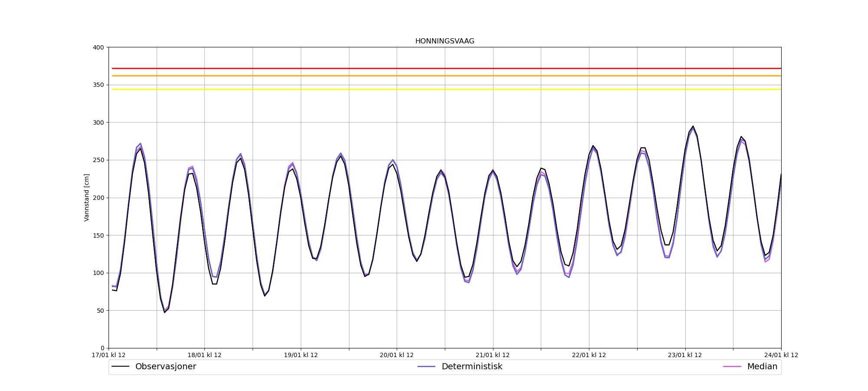The image size is (868, 391).
Task: Select the Median legend label
Action: (x=762, y=367)
